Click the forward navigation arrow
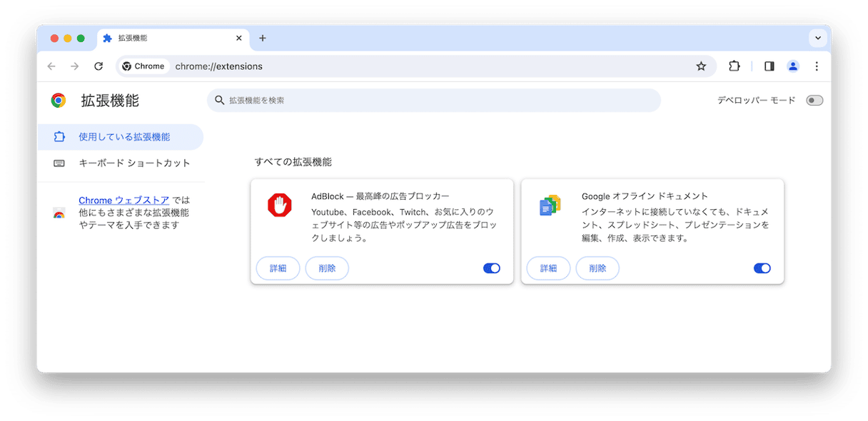Image resolution: width=868 pixels, height=421 pixels. [75, 66]
